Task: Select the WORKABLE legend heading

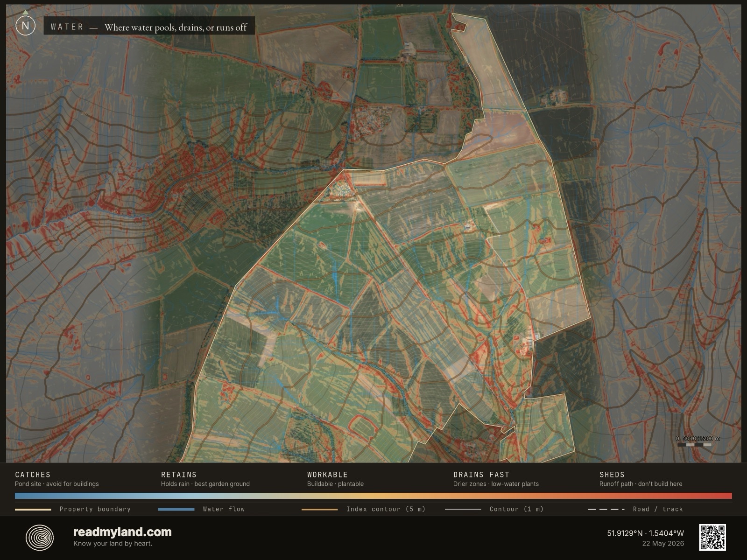Action: point(327,474)
